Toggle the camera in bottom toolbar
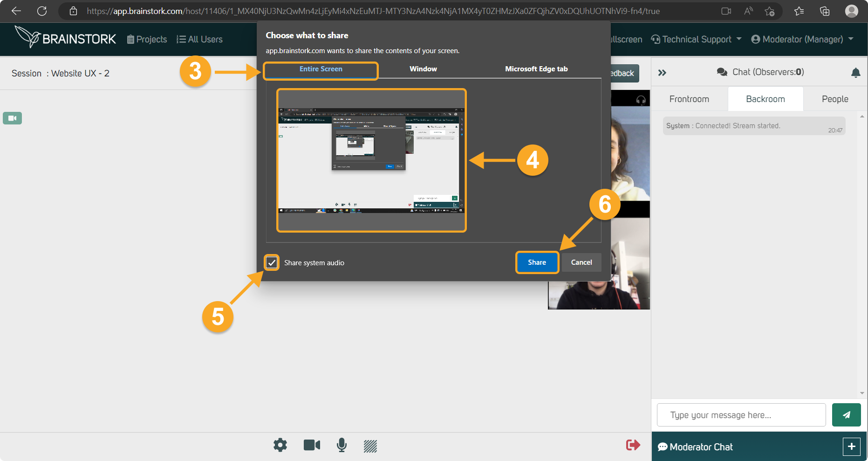 pyautogui.click(x=312, y=445)
